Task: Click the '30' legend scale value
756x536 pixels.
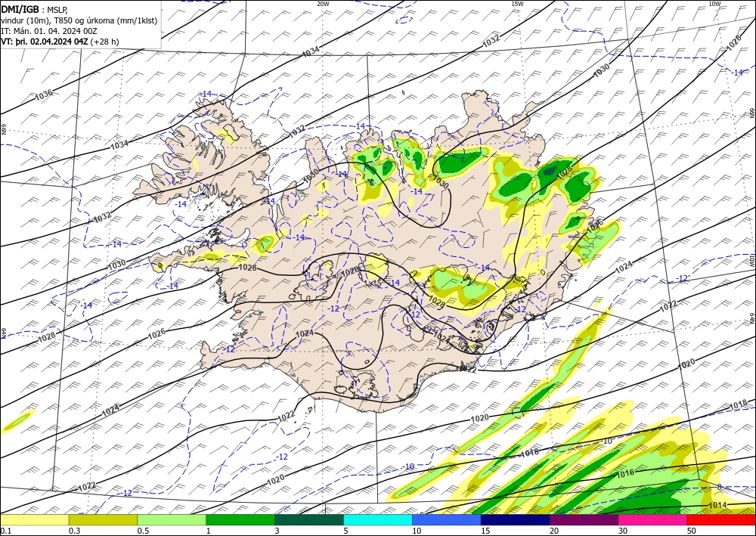Action: (x=623, y=531)
